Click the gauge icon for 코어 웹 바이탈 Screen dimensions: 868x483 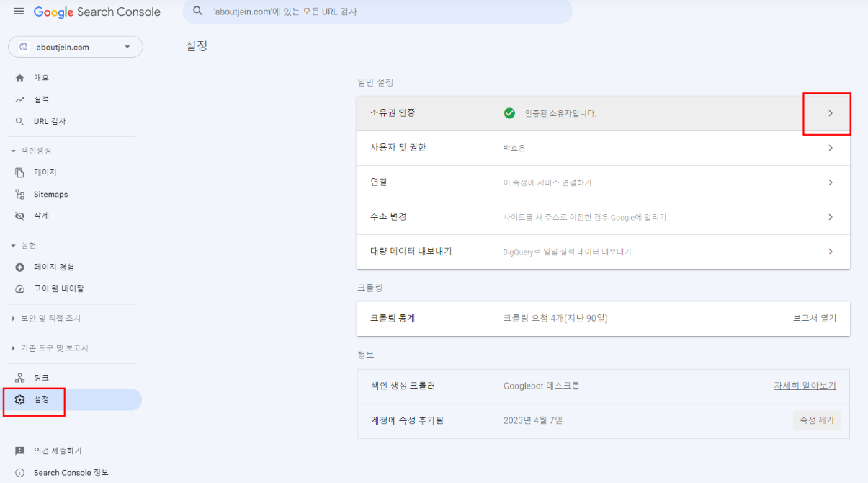pos(20,289)
